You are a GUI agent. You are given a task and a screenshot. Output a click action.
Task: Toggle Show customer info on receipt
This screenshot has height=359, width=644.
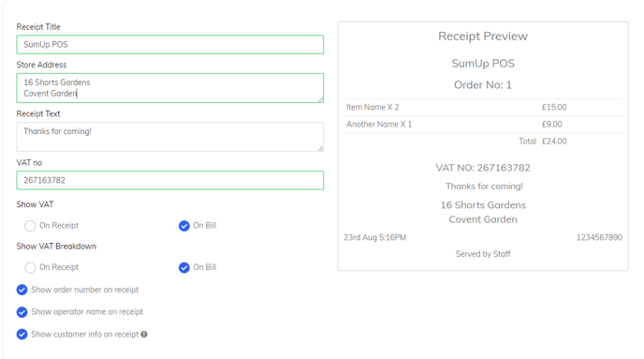point(22,335)
